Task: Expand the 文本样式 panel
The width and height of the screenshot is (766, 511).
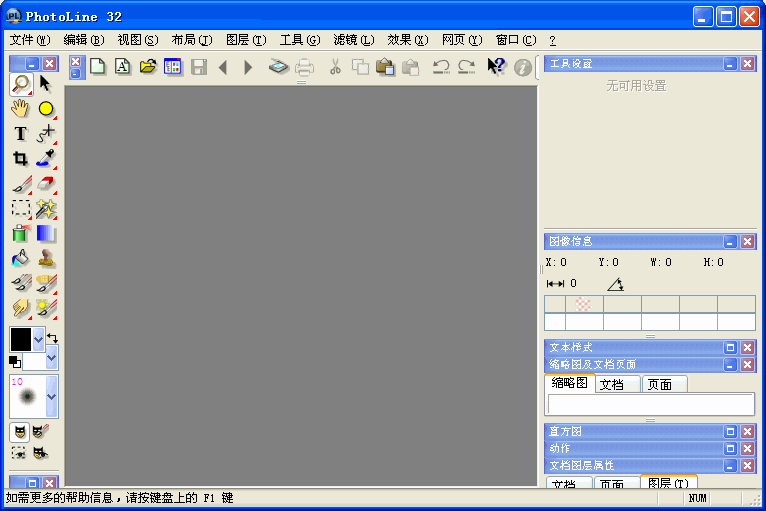Action: pos(730,347)
